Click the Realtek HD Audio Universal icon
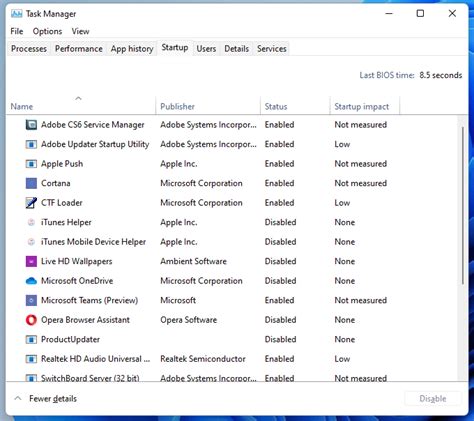This screenshot has height=421, width=474. coord(31,359)
